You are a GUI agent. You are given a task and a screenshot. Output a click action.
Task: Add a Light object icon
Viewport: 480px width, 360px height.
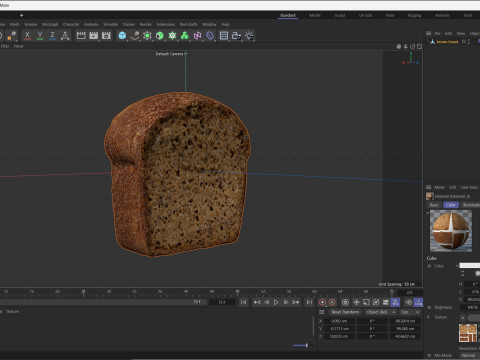coord(249,35)
